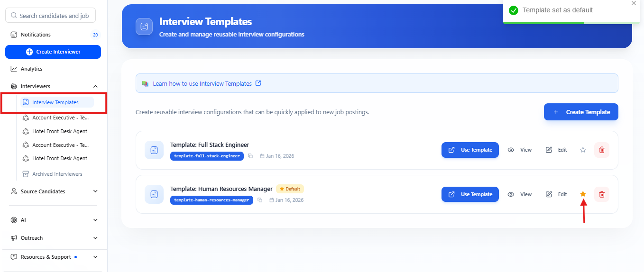Toggle default star on Human Resources Manager template
Viewport: 644px width, 272px height.
(583, 194)
